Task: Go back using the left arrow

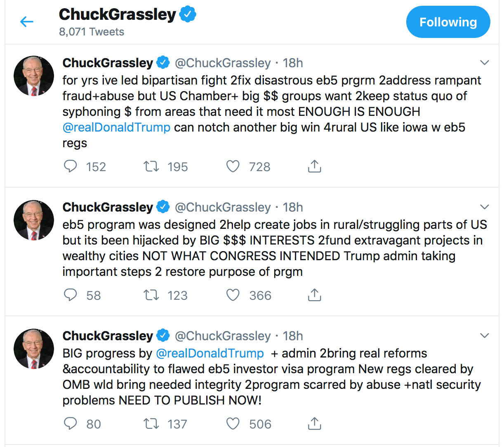Action: [x=27, y=21]
